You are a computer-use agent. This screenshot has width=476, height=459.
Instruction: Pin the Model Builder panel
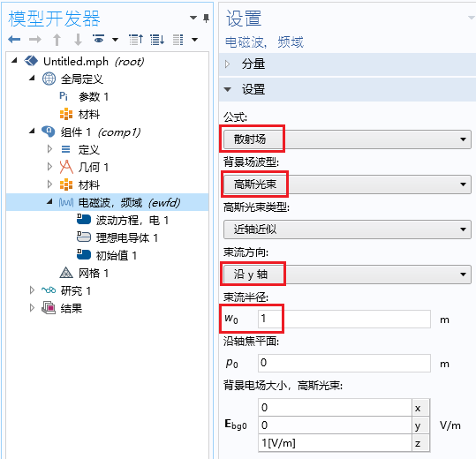[206, 19]
